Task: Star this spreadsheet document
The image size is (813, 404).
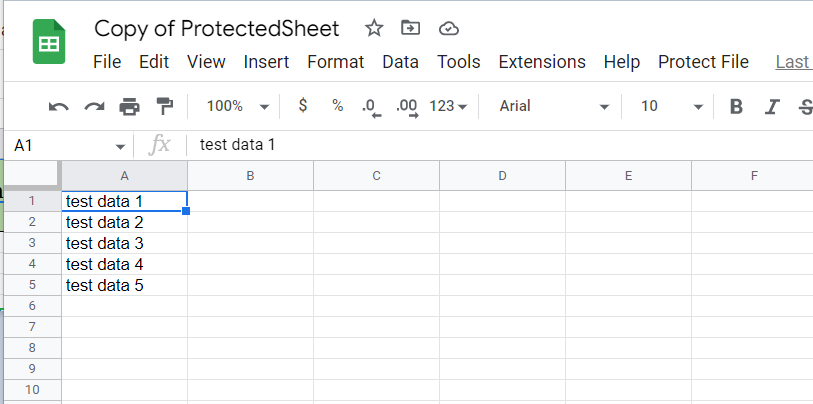Action: pyautogui.click(x=374, y=28)
